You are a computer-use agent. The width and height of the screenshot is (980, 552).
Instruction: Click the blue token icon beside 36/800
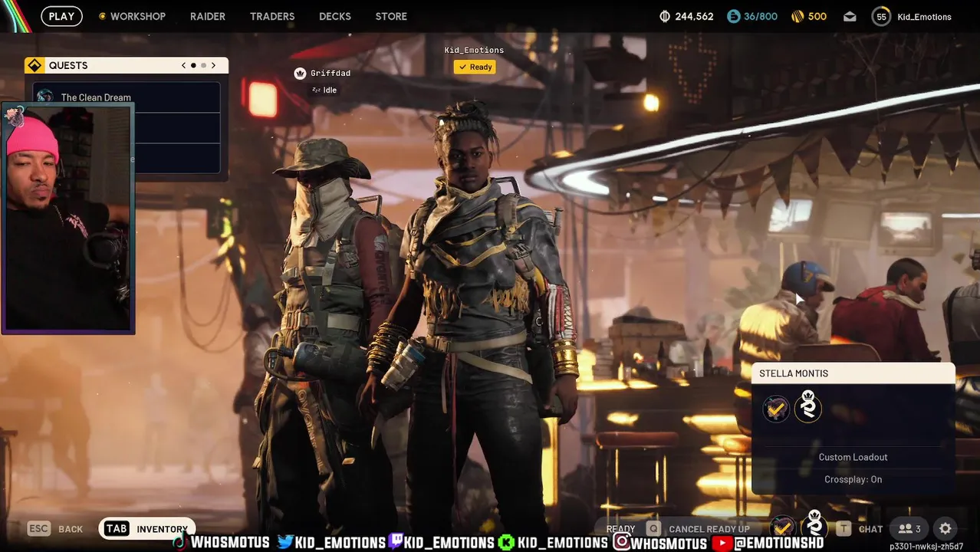pos(734,16)
